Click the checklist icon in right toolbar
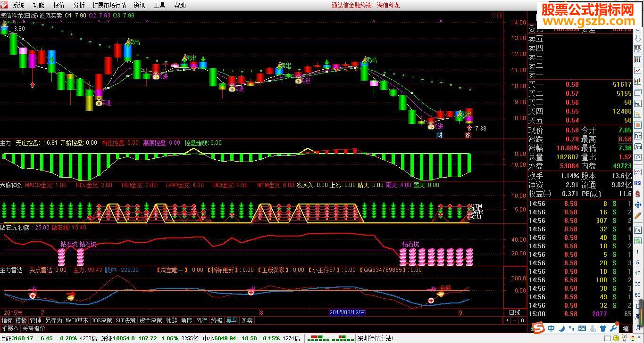Viewport: 644px width, 343px height. click(638, 49)
